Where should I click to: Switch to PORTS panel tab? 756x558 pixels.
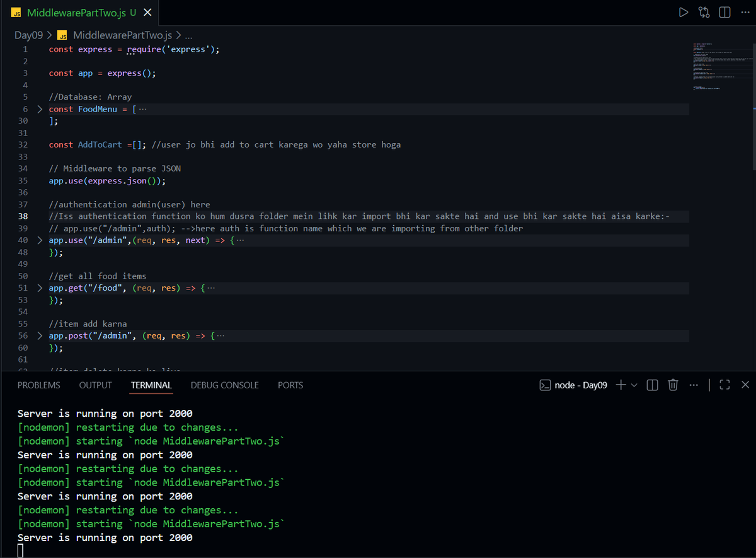coord(290,385)
